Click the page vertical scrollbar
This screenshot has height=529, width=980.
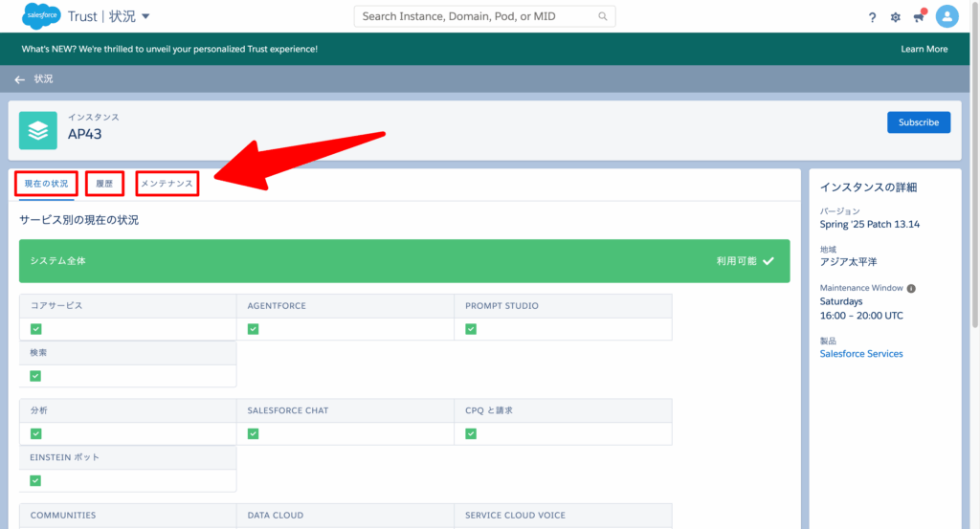coord(975,163)
